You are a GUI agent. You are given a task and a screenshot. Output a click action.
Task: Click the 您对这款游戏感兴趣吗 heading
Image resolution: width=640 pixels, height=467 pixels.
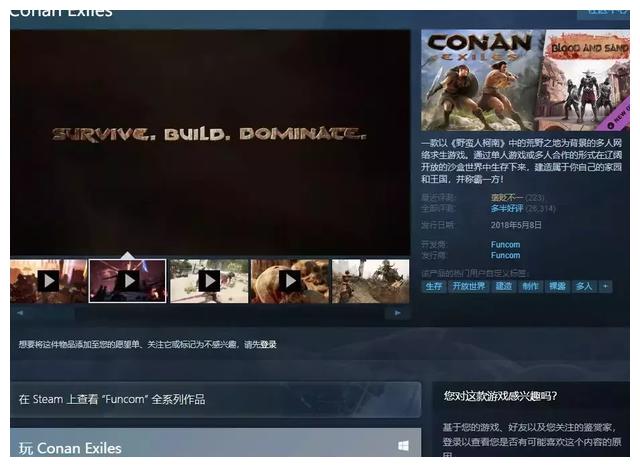point(500,396)
